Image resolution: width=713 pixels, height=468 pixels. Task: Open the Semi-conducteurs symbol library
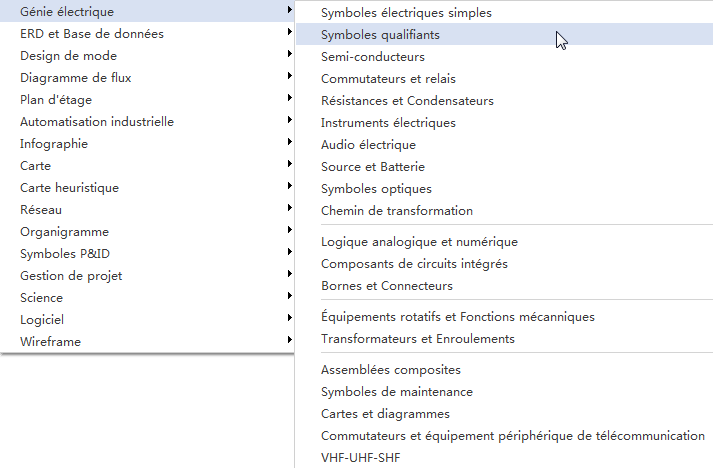pos(373,57)
